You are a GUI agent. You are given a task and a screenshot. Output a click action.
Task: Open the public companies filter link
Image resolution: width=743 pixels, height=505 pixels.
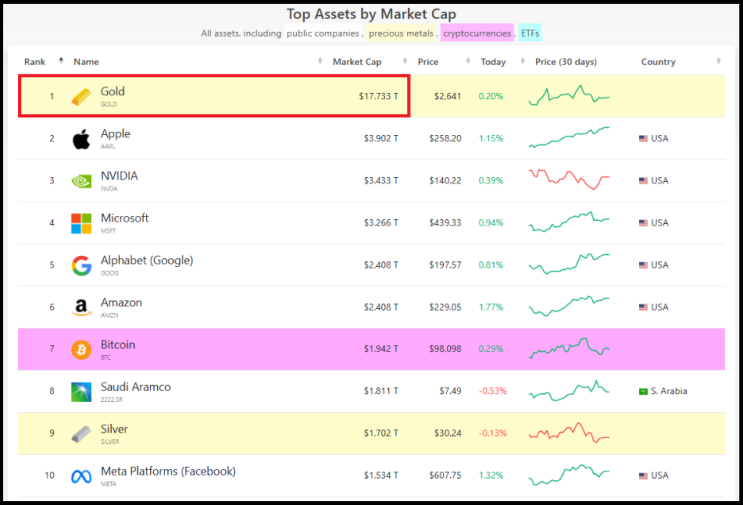pyautogui.click(x=323, y=33)
